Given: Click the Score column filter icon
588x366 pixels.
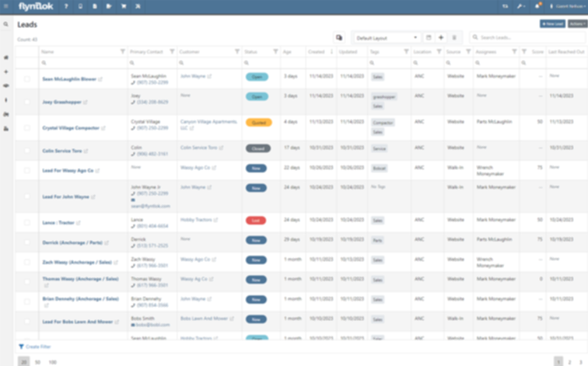Looking at the screenshot, I should coord(524,52).
